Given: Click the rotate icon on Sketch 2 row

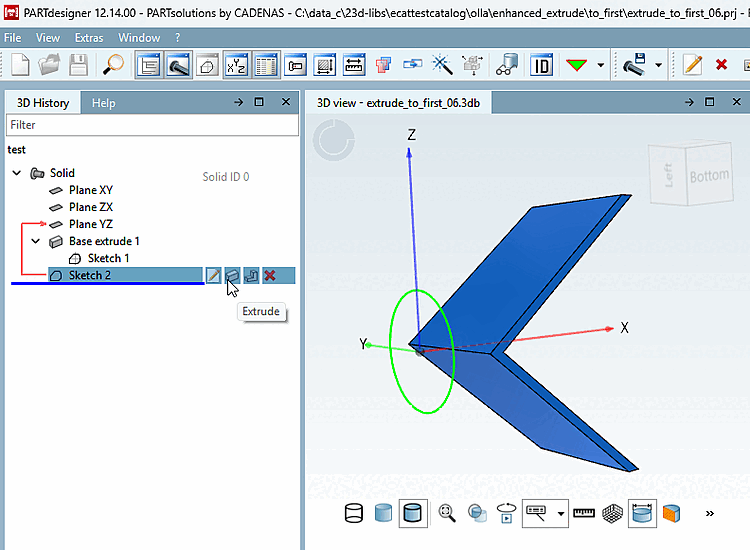Looking at the screenshot, I should tap(251, 275).
